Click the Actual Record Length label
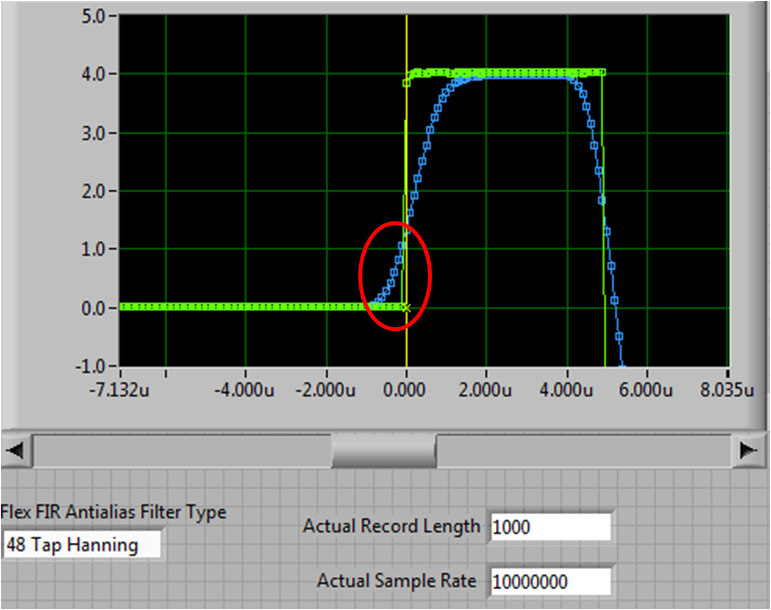This screenshot has width=771, height=610. (391, 526)
